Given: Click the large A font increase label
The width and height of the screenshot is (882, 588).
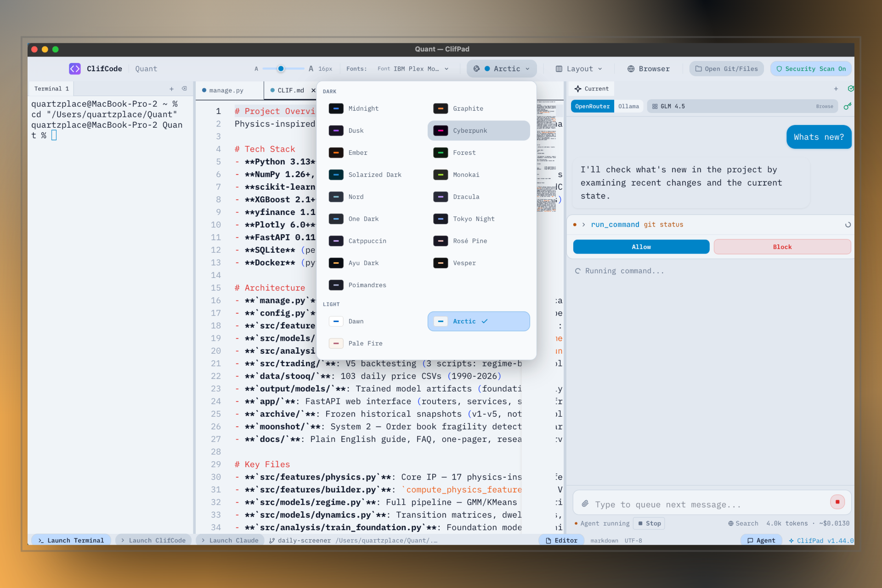Looking at the screenshot, I should [x=311, y=68].
